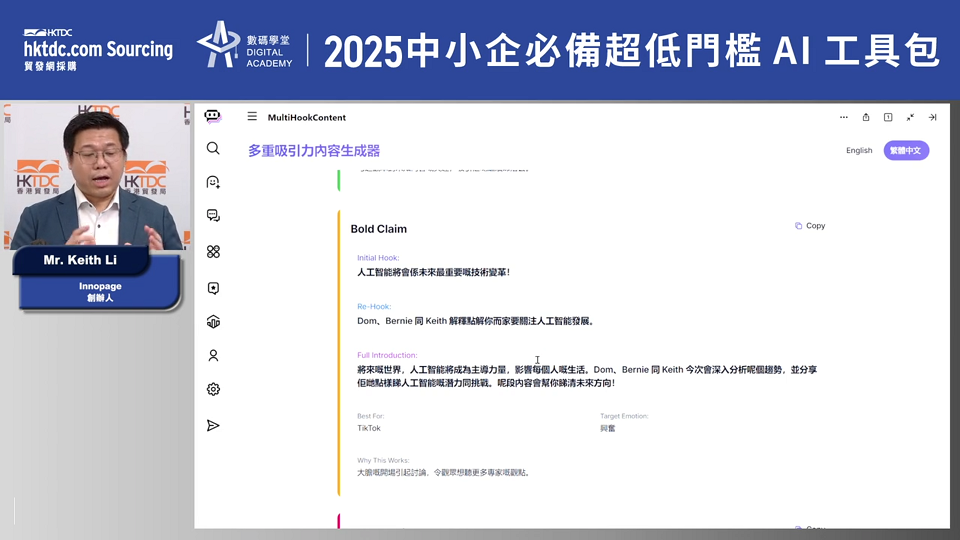Open the cube with bar chart icon
The image size is (960, 540).
(213, 322)
